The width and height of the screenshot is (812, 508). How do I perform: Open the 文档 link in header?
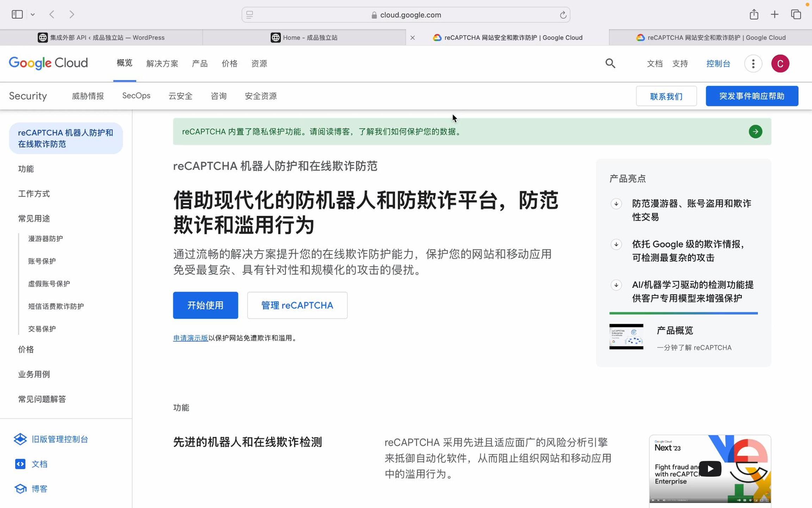654,64
